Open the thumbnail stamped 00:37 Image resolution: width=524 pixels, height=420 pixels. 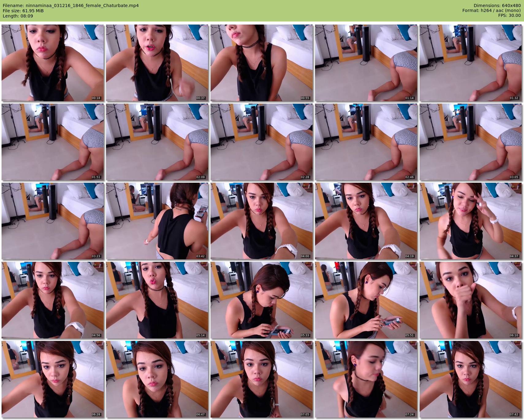point(157,63)
